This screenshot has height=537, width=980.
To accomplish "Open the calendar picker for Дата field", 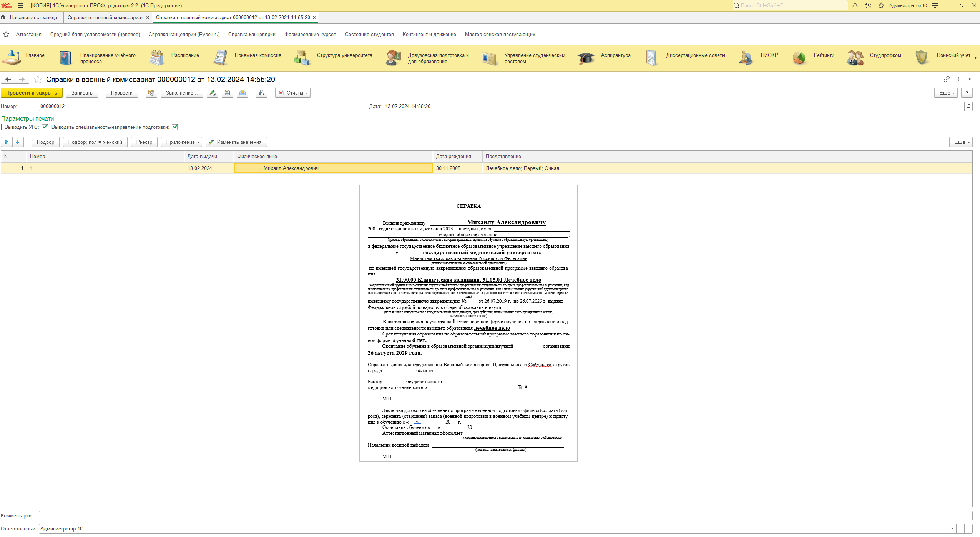I will pos(968,106).
